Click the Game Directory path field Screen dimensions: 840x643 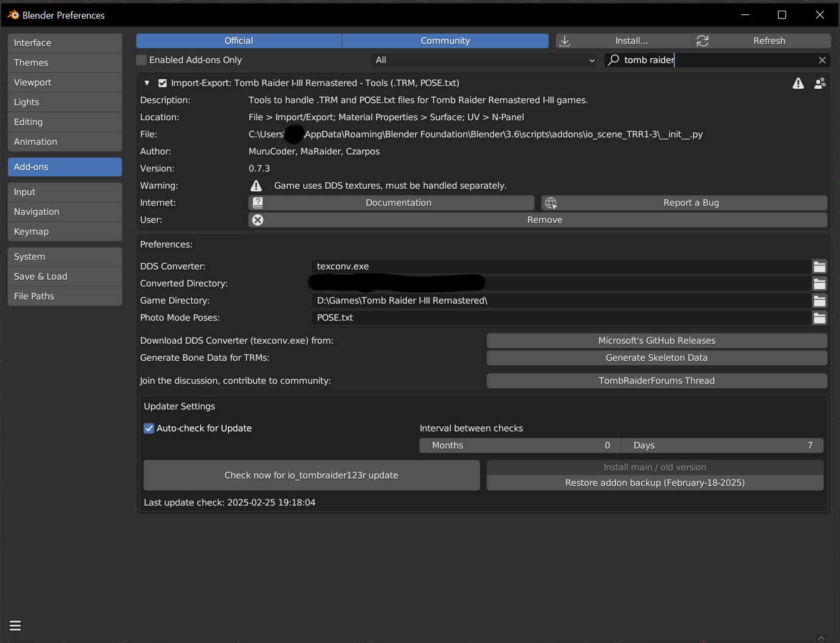coord(561,301)
